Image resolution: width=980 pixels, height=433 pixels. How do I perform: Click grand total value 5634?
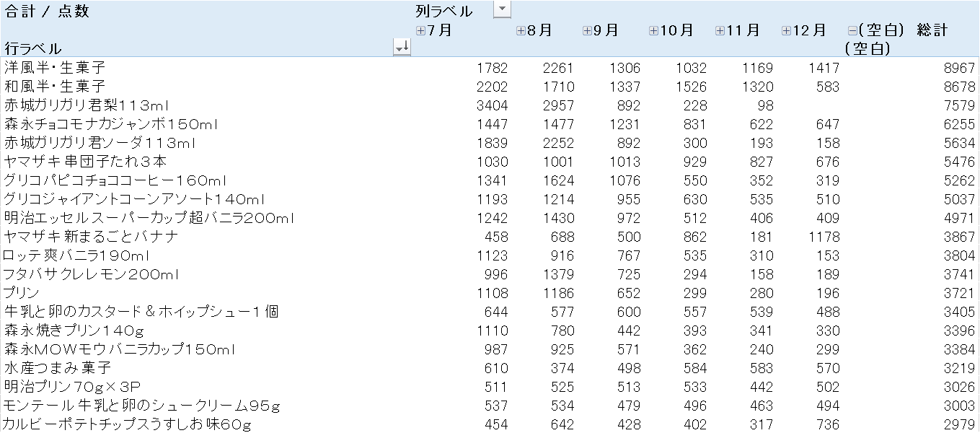(960, 143)
